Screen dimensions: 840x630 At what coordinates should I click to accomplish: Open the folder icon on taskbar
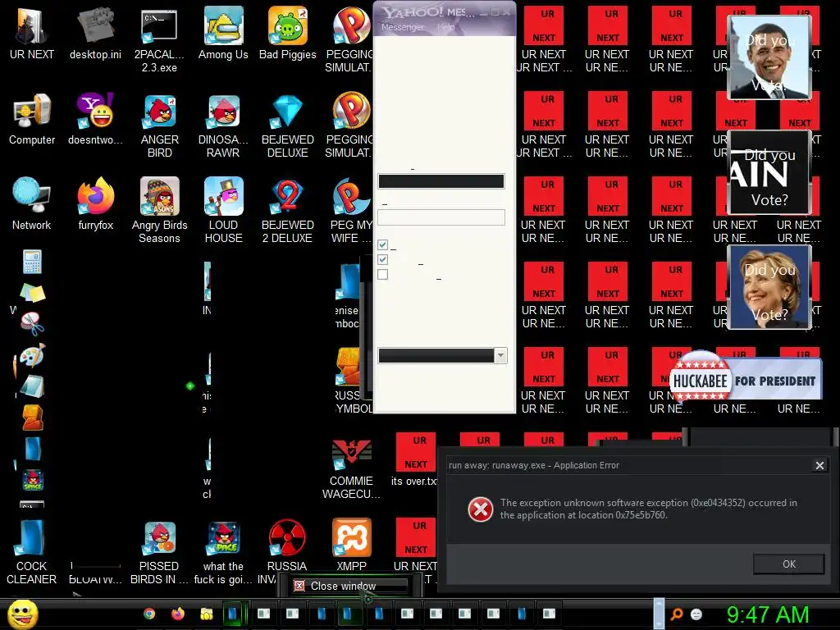(206, 614)
